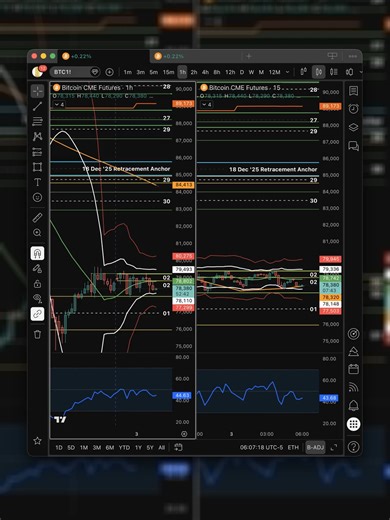Open the object tree layers panel

click(353, 127)
